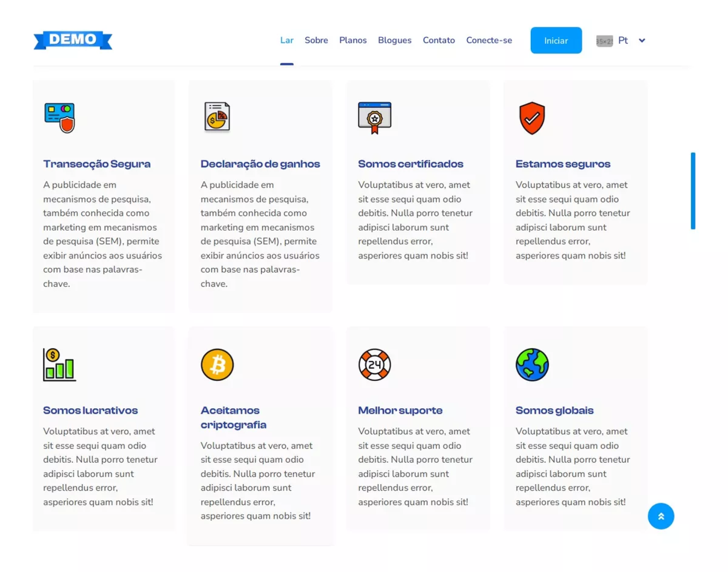Follow the Conecte-se link

click(489, 40)
